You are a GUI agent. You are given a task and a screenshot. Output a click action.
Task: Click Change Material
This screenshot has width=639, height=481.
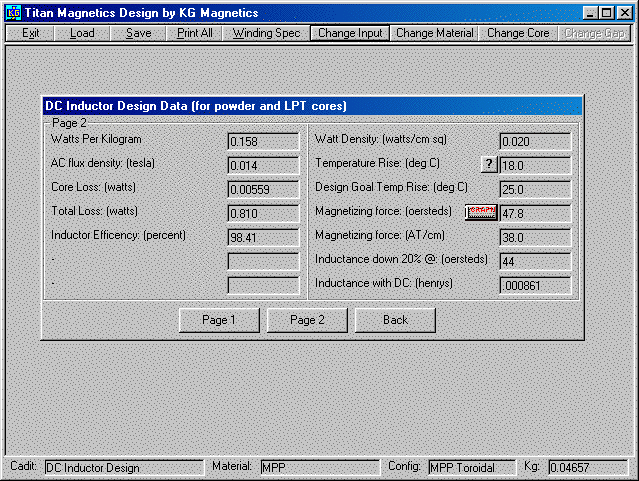tap(434, 33)
